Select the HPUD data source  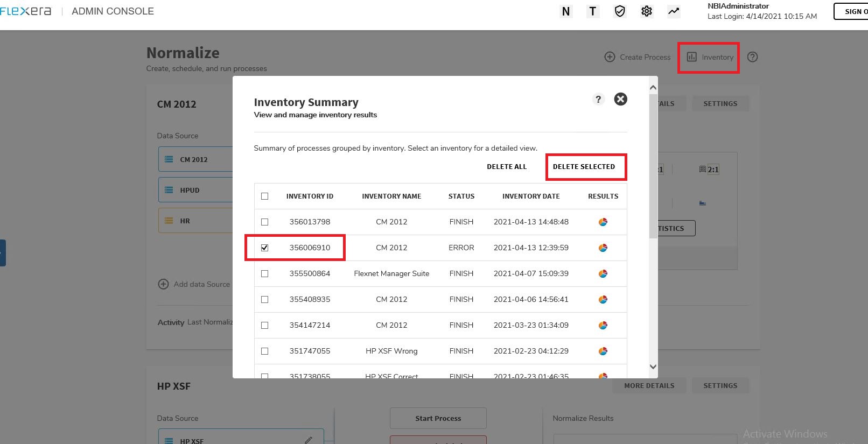pyautogui.click(x=195, y=190)
